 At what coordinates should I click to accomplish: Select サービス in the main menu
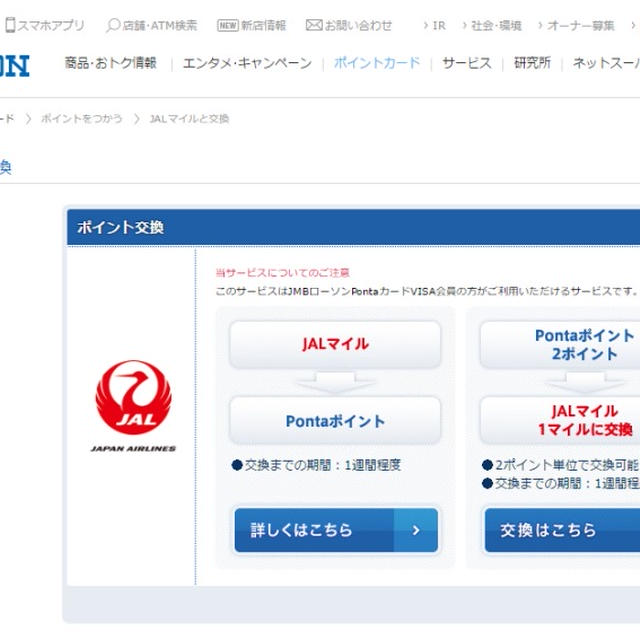[x=467, y=63]
